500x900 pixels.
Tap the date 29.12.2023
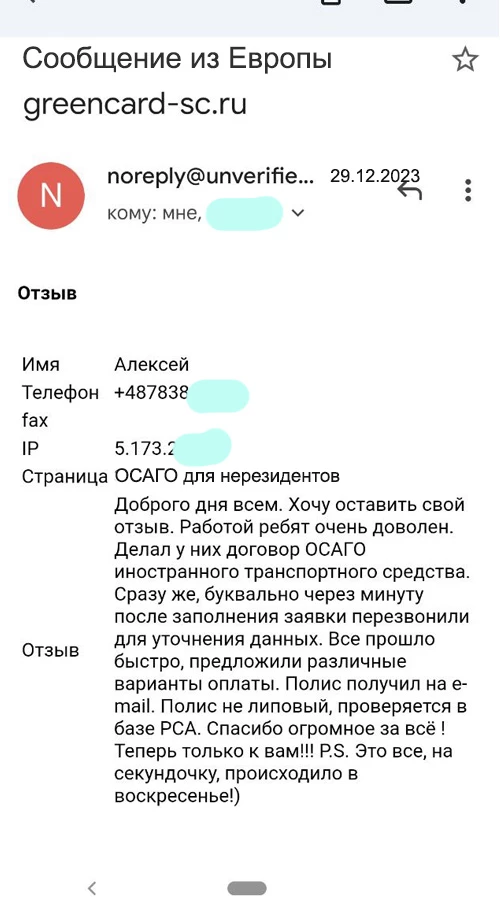(x=375, y=176)
